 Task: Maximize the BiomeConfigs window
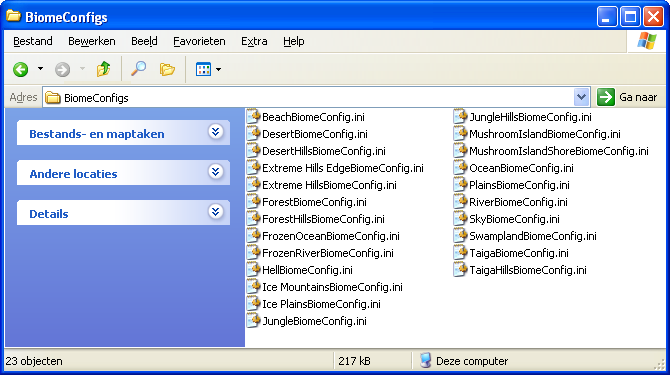click(x=630, y=17)
